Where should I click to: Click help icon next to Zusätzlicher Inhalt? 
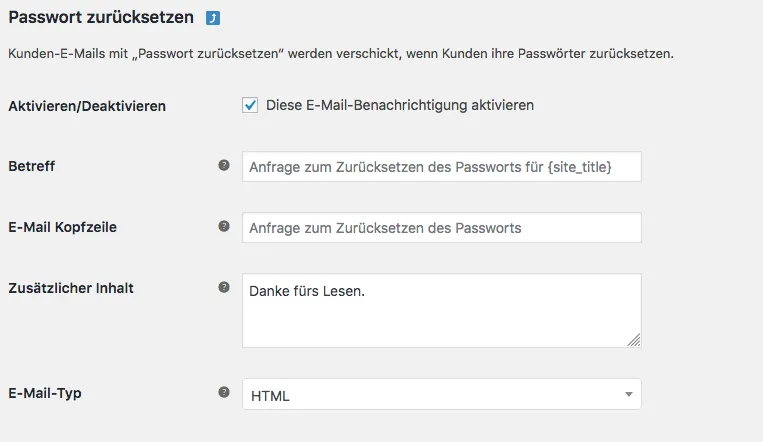click(x=224, y=287)
